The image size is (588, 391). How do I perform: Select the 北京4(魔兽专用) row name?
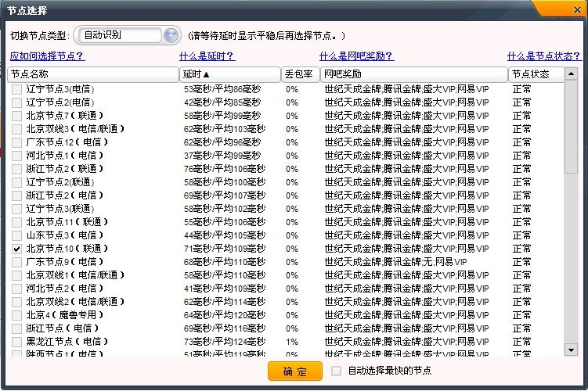pos(65,315)
